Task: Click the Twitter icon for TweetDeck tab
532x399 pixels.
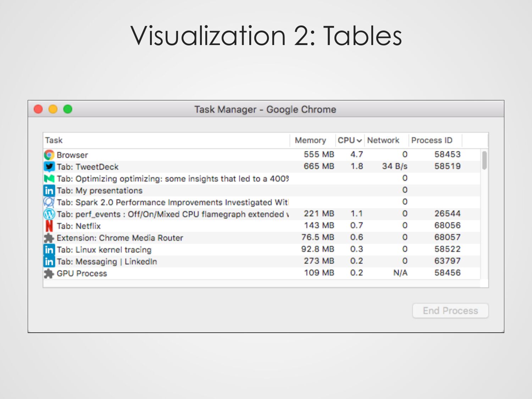Action: [x=49, y=167]
